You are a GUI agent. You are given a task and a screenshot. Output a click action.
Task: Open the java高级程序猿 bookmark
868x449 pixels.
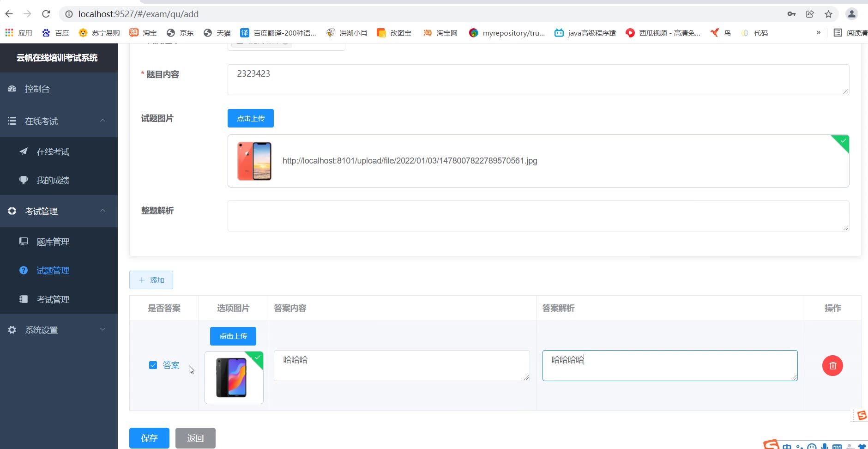coord(585,33)
